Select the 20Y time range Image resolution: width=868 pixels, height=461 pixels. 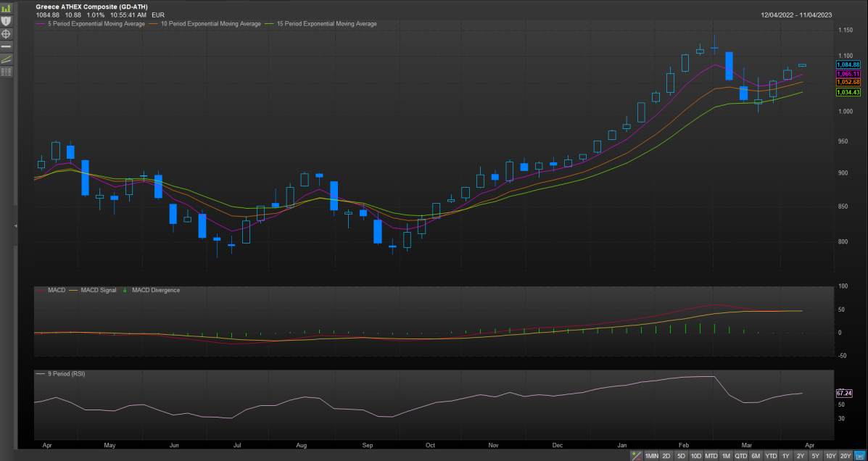pos(846,456)
